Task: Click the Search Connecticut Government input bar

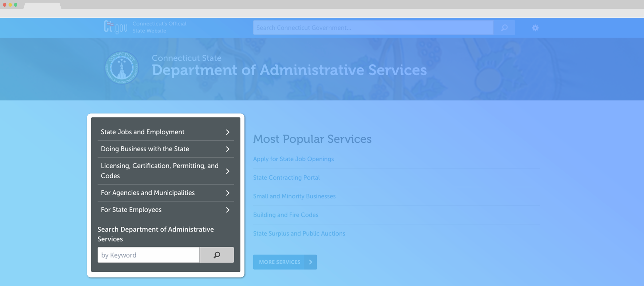Action: coord(373,28)
